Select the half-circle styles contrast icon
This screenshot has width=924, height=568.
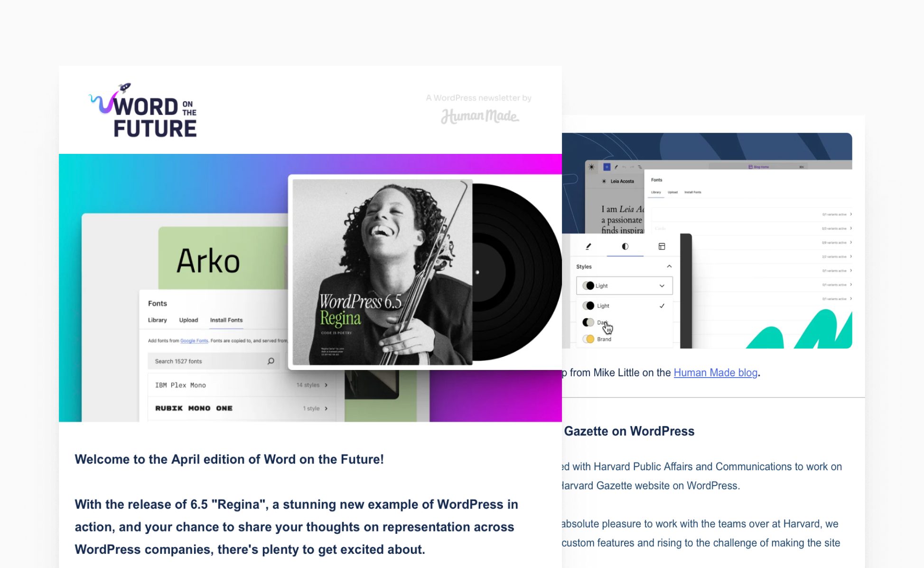625,246
